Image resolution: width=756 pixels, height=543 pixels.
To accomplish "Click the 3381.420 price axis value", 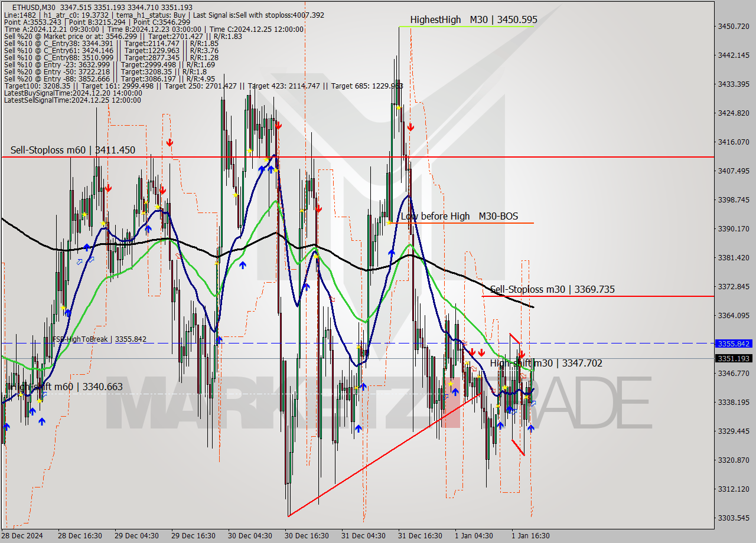I will click(733, 257).
